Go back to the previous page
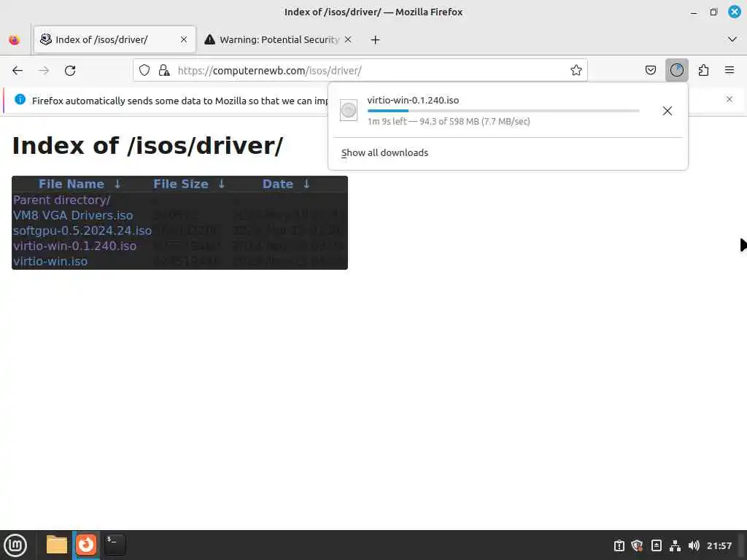 [18, 71]
